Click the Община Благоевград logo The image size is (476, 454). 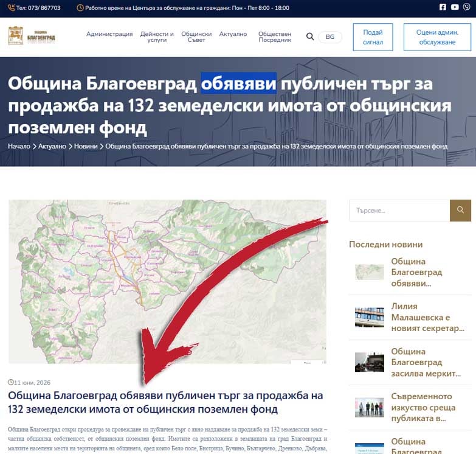click(x=32, y=36)
